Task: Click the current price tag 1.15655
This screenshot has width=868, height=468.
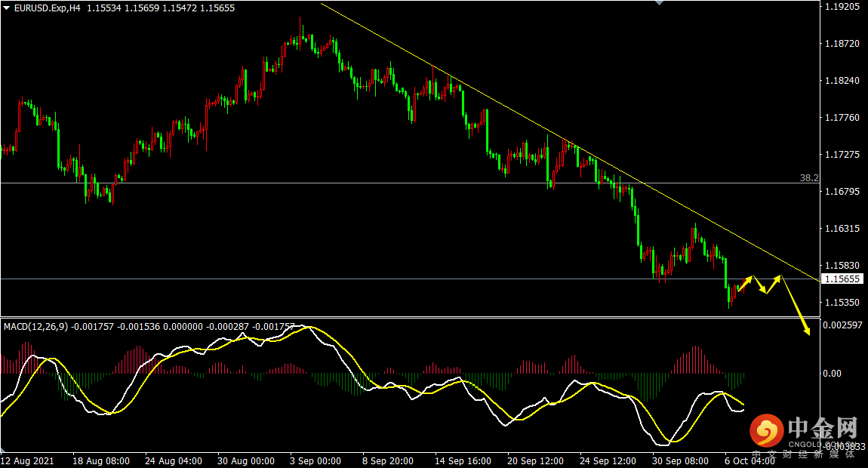Action: [x=842, y=279]
